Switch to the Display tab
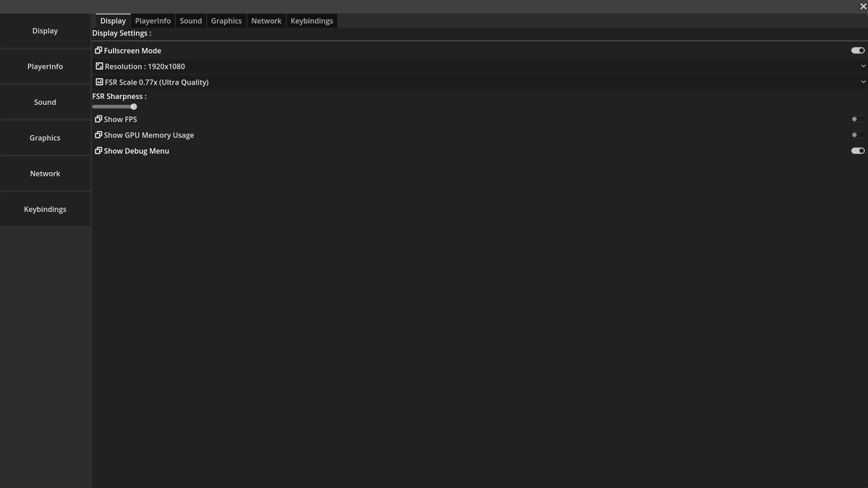The height and width of the screenshot is (488, 868). tap(113, 21)
